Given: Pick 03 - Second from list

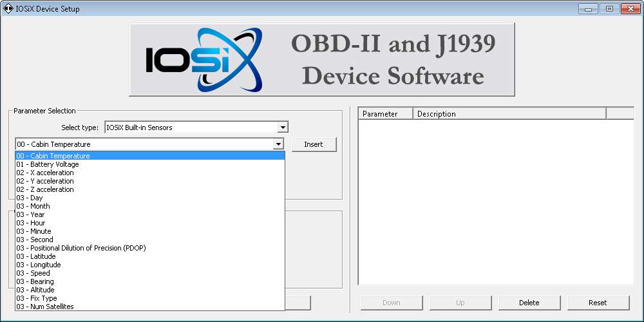Looking at the screenshot, I should click(150, 240).
